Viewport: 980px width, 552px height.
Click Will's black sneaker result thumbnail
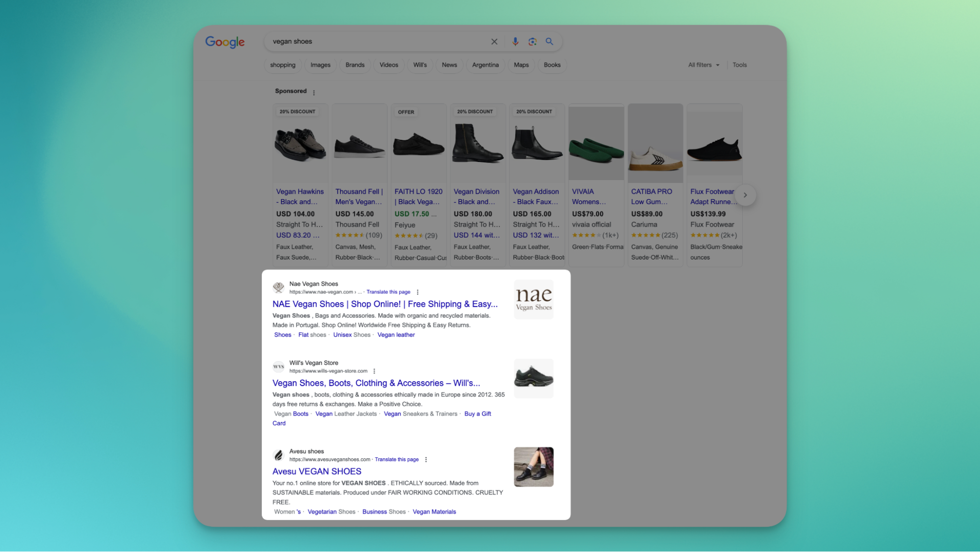click(x=533, y=378)
